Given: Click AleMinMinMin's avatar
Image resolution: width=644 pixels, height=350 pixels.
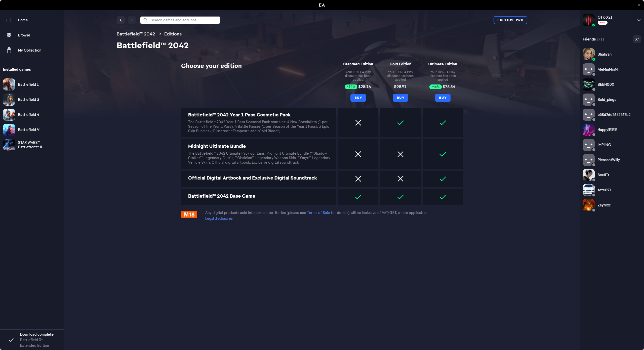Looking at the screenshot, I should click(x=589, y=69).
